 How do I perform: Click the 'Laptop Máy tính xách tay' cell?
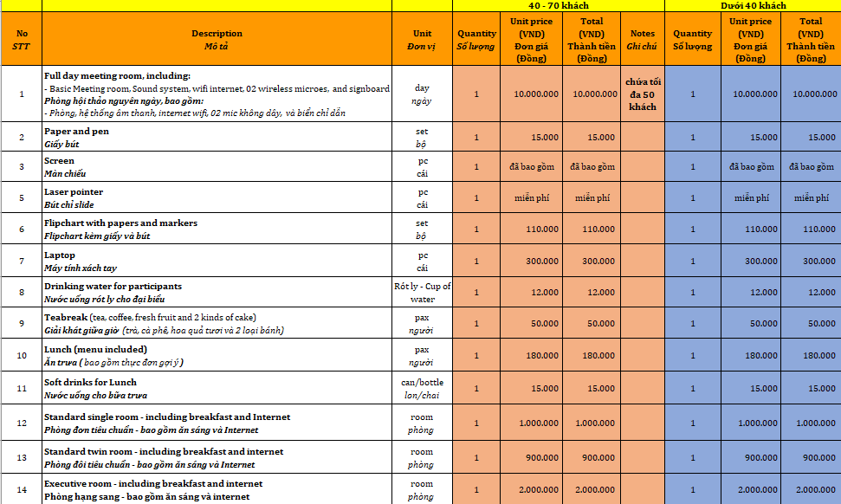(x=217, y=262)
